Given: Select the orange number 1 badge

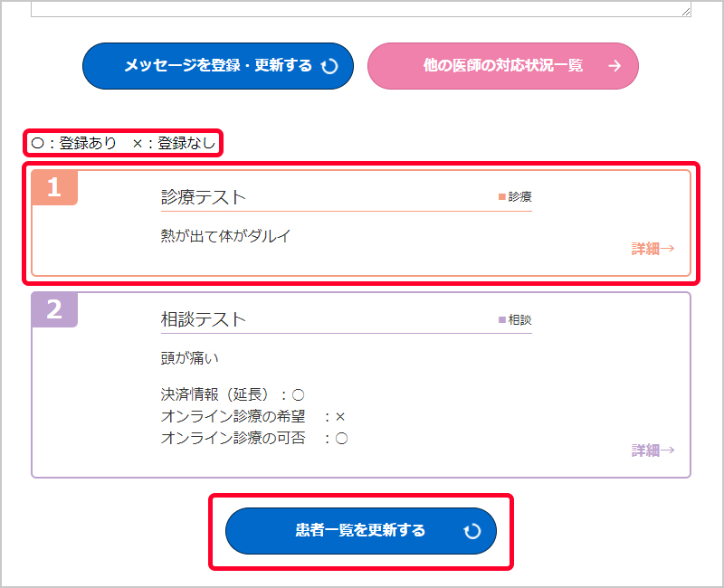Looking at the screenshot, I should [x=54, y=187].
